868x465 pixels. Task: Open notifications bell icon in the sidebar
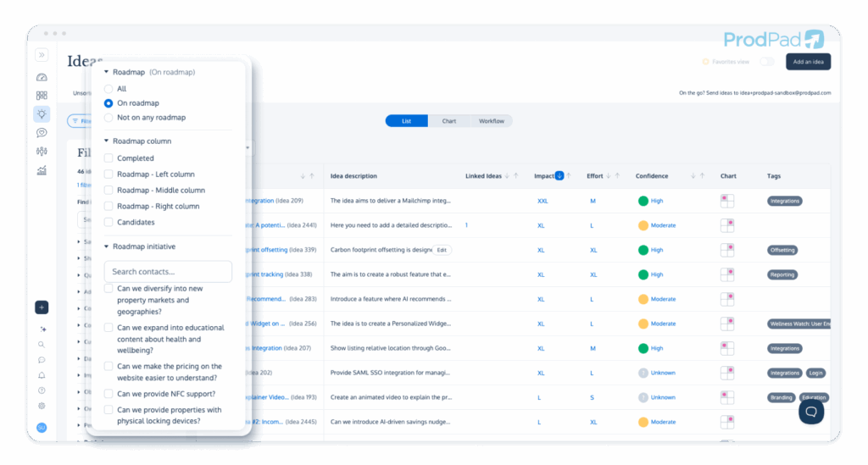point(42,375)
